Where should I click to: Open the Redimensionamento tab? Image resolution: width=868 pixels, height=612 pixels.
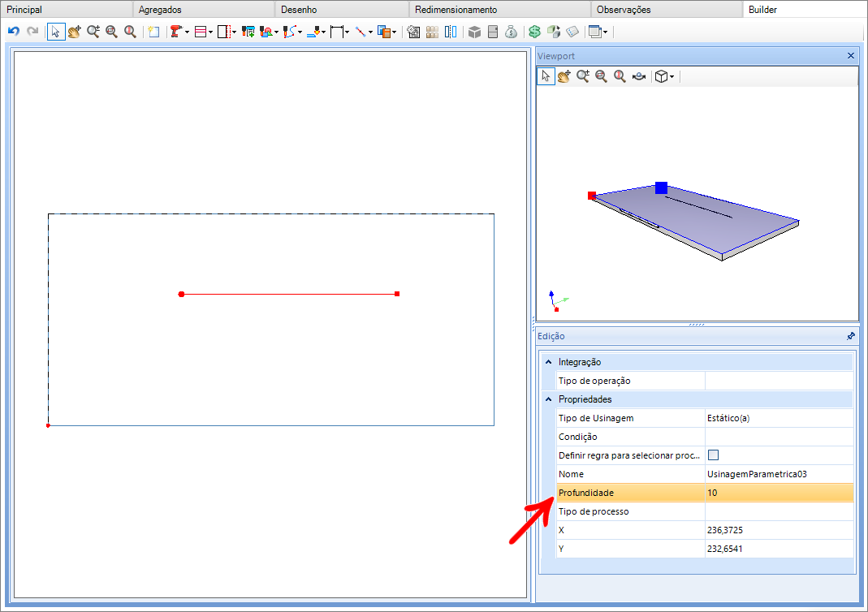(456, 10)
